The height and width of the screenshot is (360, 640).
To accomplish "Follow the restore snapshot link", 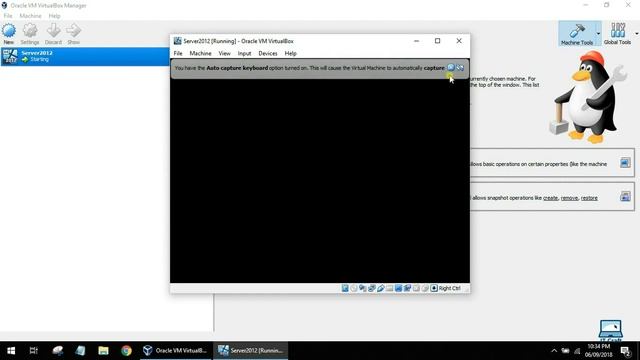I will point(589,198).
